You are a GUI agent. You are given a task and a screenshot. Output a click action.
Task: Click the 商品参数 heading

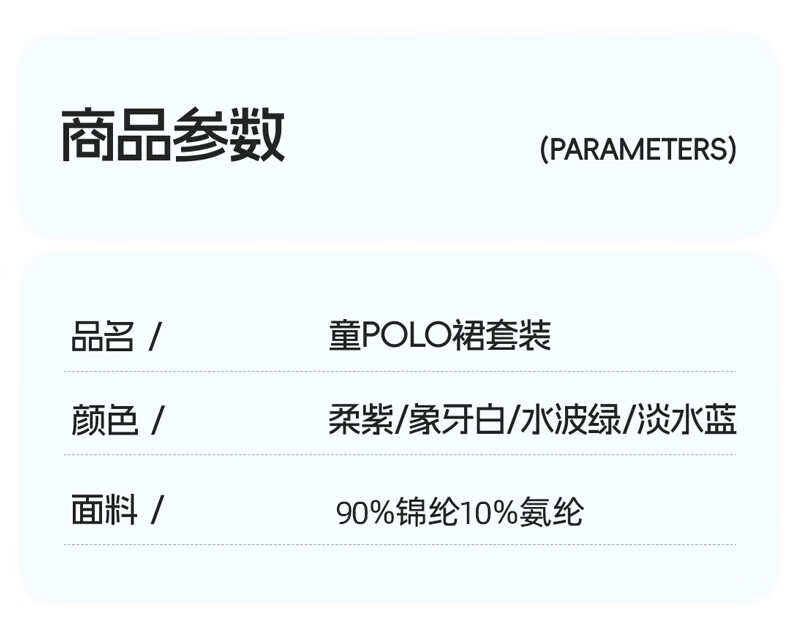coord(173,135)
